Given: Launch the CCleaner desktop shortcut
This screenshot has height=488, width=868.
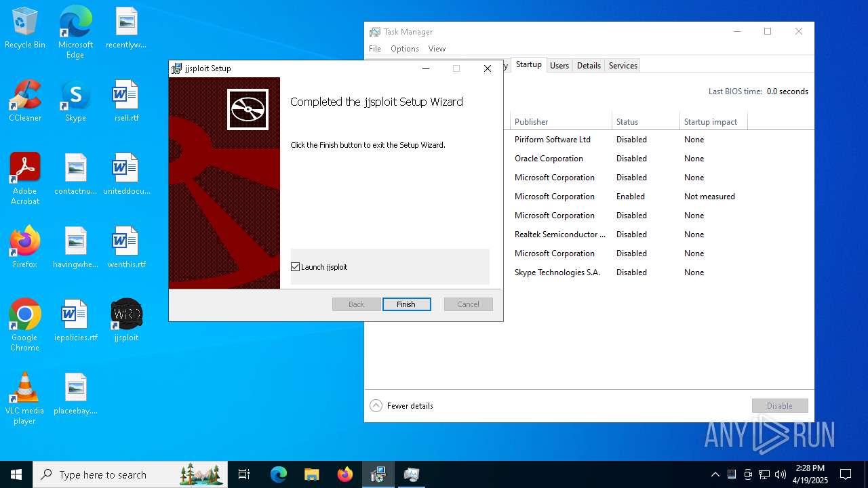Looking at the screenshot, I should tap(25, 102).
